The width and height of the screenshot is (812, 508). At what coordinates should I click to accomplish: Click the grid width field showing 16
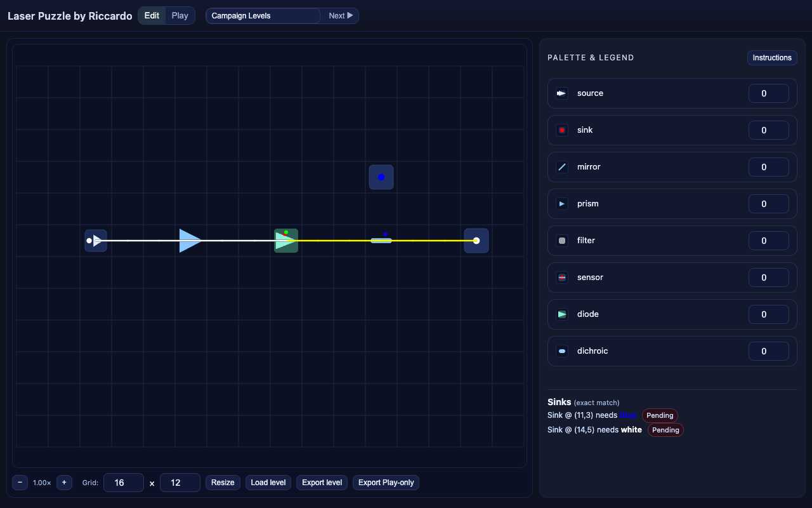point(124,483)
